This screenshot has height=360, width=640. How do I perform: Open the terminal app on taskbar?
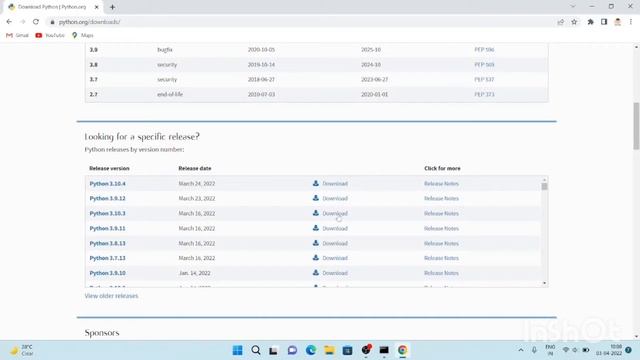[384, 350]
